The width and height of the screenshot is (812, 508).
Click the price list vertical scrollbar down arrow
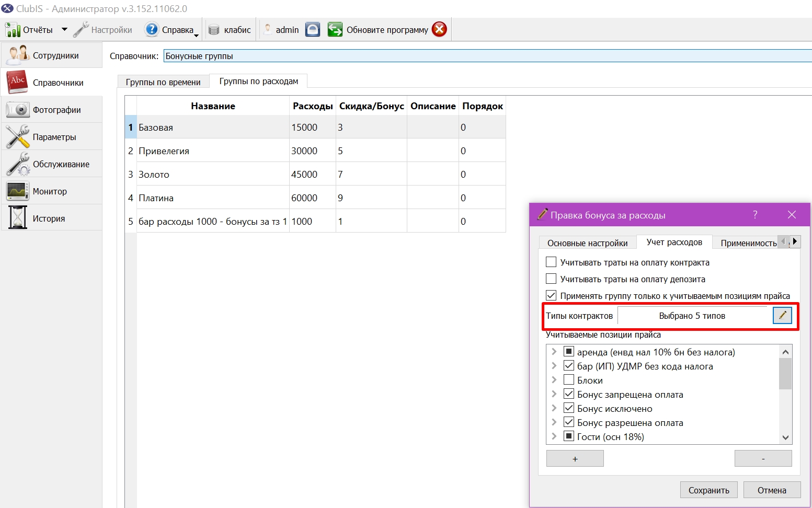point(785,437)
